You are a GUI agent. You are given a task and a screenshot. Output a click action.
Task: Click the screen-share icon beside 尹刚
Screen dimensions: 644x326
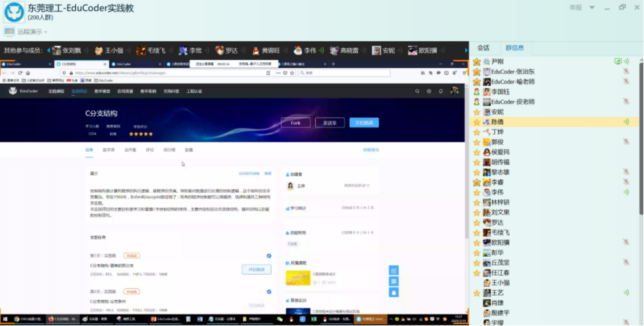[x=618, y=61]
